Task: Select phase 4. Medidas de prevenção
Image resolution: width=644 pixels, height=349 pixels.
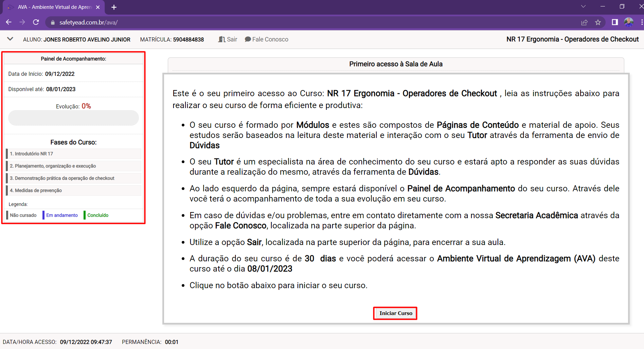Action: [x=73, y=190]
